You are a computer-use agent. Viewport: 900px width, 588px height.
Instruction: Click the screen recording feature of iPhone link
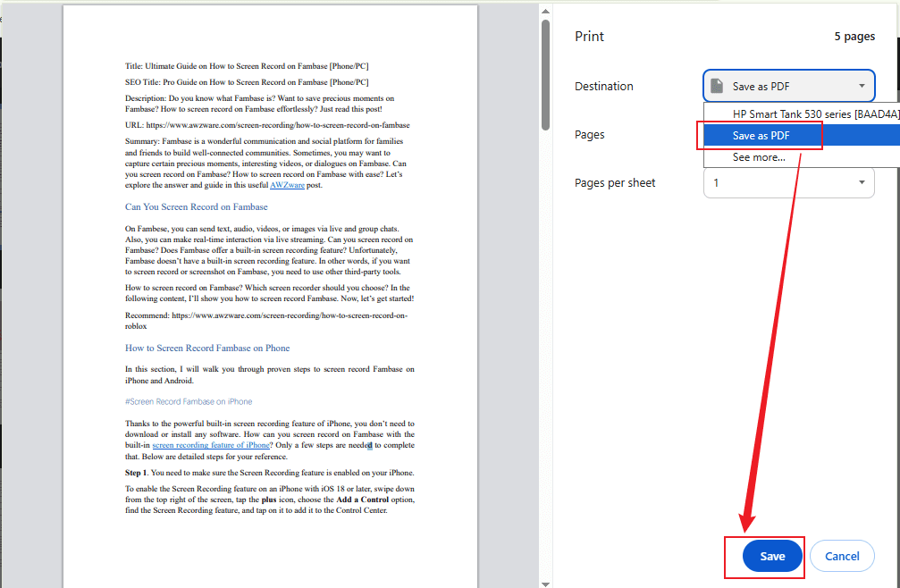pyautogui.click(x=211, y=444)
